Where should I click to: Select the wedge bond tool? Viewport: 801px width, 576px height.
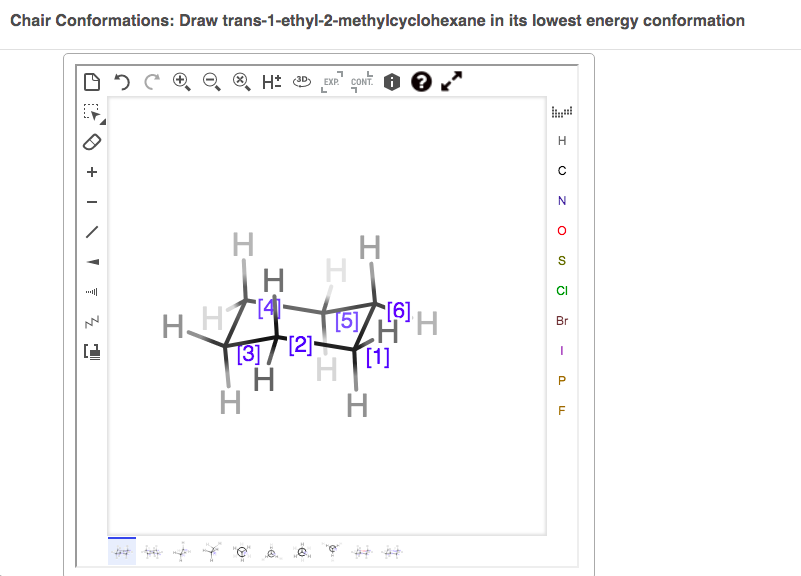[91, 262]
